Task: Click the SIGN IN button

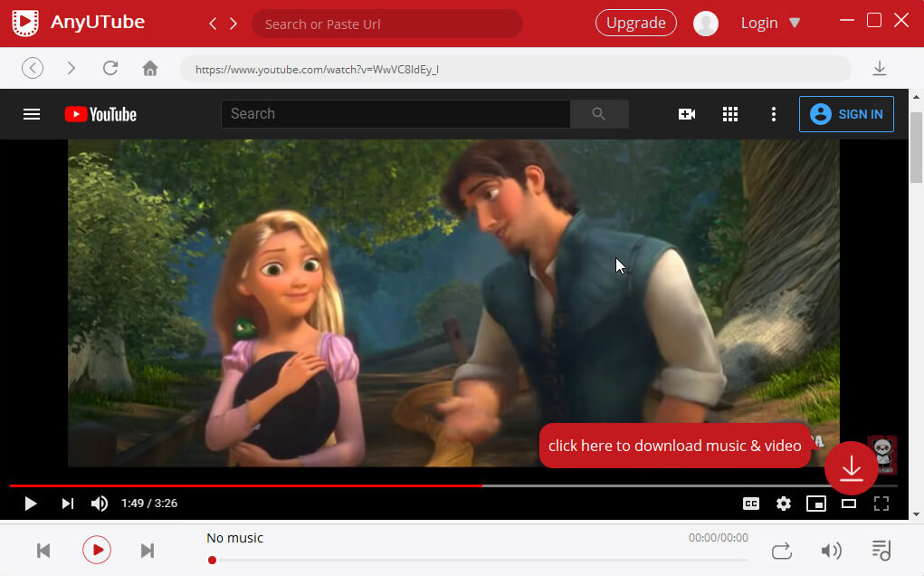Action: (x=846, y=114)
